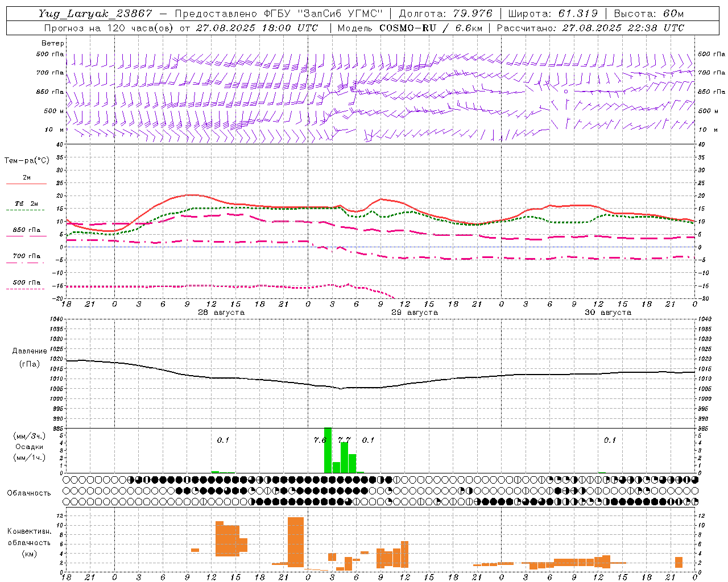The image size is (728, 582).
Task: Click the Ветер panel label
Action: point(53,43)
